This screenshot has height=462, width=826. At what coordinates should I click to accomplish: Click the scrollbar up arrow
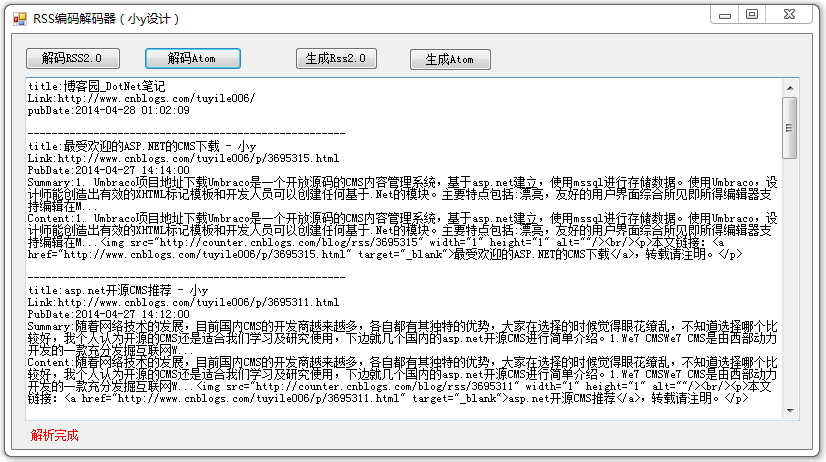click(790, 88)
